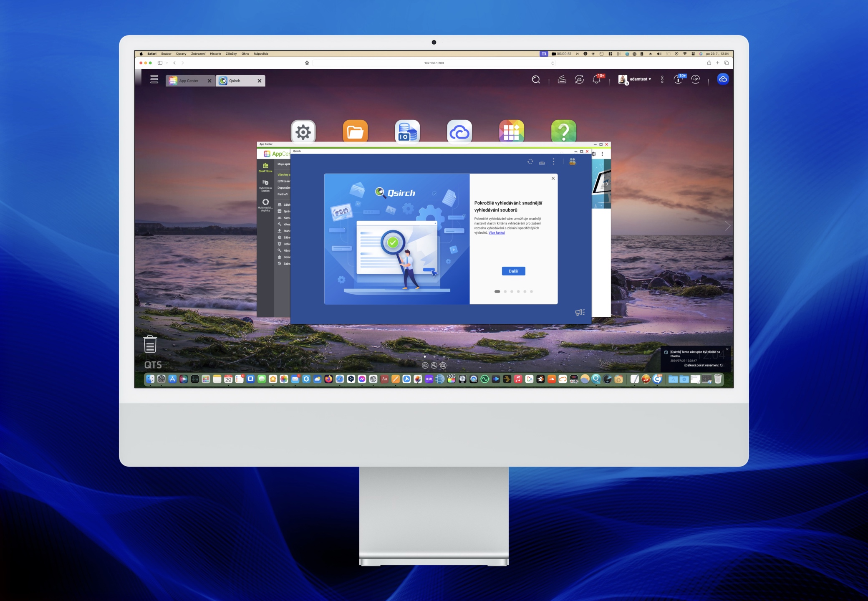Jump to second intro slide dot

(x=505, y=292)
